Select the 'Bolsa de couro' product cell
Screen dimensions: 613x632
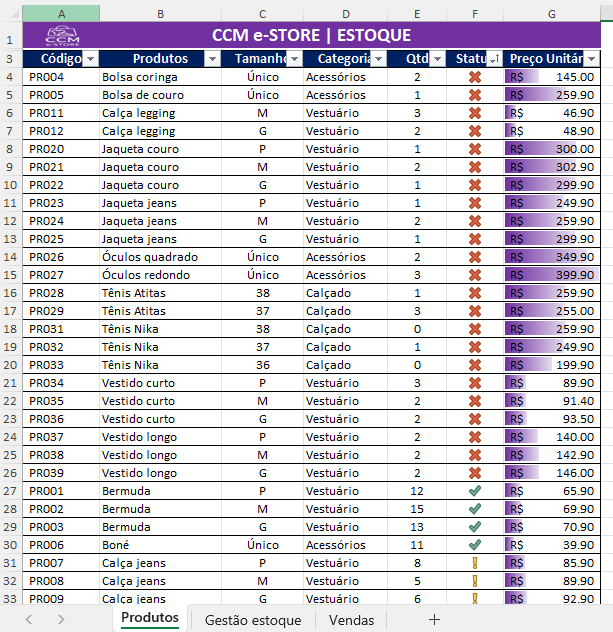[x=160, y=95]
